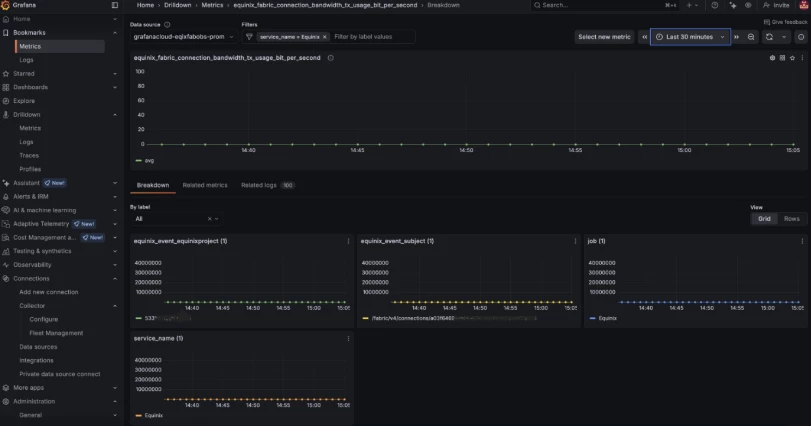Go to Home breadcrumb

tap(145, 5)
